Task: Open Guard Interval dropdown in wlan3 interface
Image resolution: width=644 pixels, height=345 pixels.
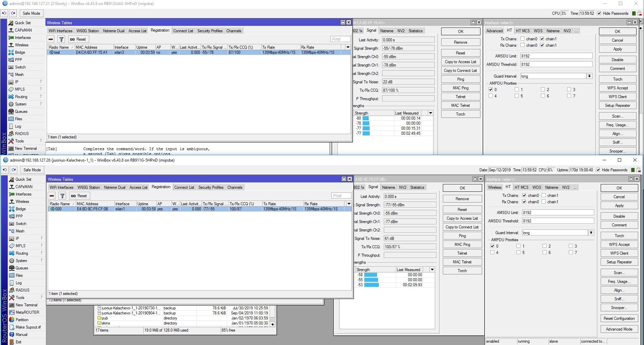Action: point(589,76)
